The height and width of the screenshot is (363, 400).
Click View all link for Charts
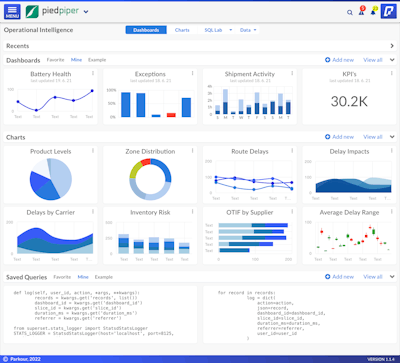(x=373, y=137)
